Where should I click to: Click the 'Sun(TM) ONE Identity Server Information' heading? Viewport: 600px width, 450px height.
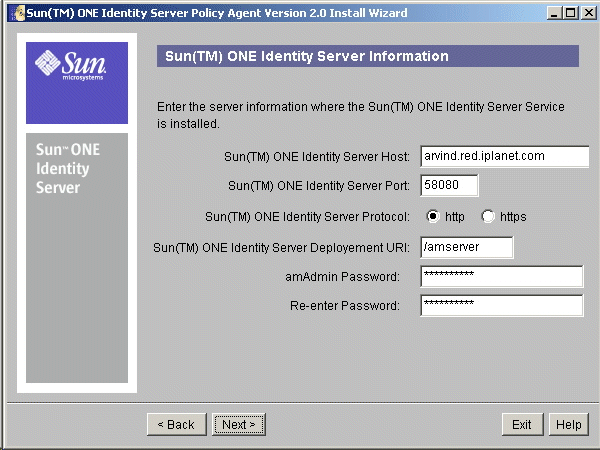tap(307, 56)
